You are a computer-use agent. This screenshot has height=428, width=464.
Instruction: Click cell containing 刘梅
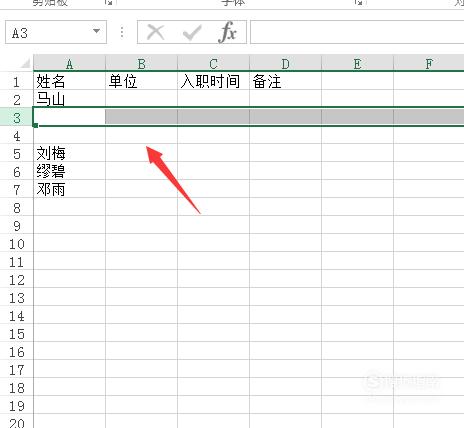point(69,154)
